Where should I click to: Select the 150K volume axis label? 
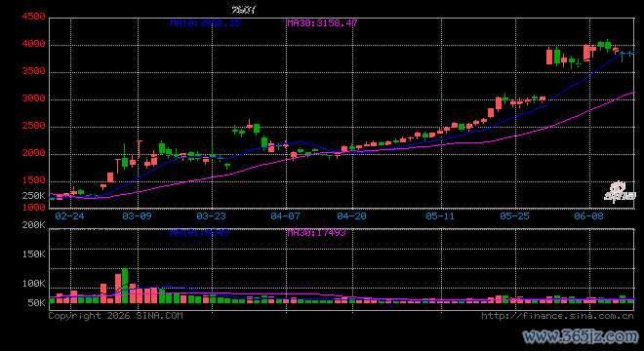click(34, 254)
